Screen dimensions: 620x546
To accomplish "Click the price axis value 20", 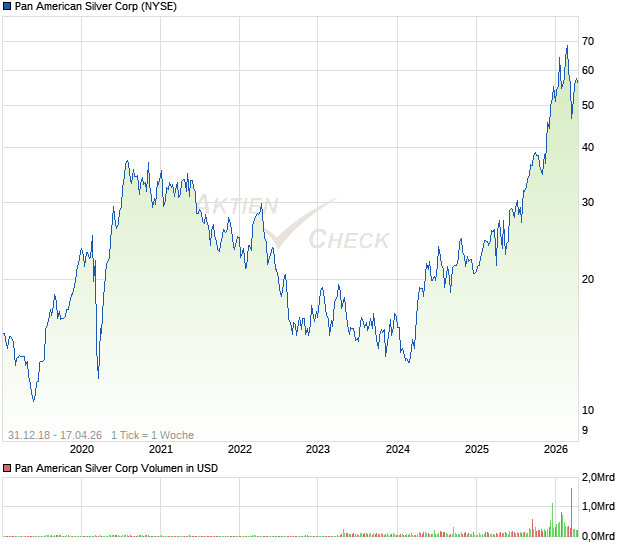I will 588,280.
